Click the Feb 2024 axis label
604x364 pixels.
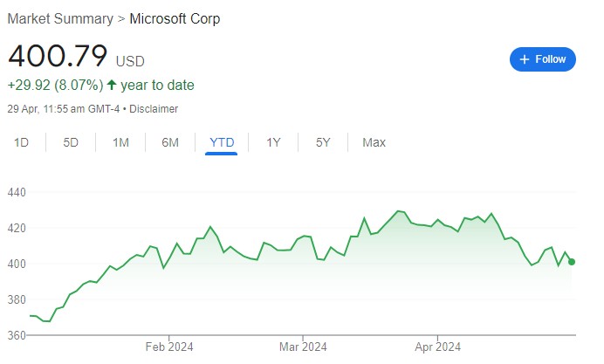(168, 347)
